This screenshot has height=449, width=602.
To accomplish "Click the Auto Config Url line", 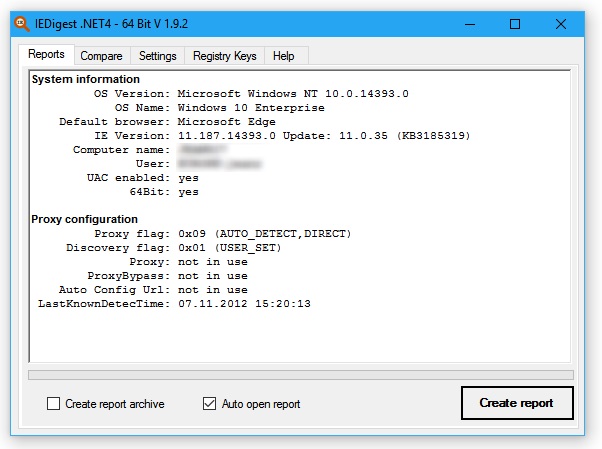I will point(153,290).
